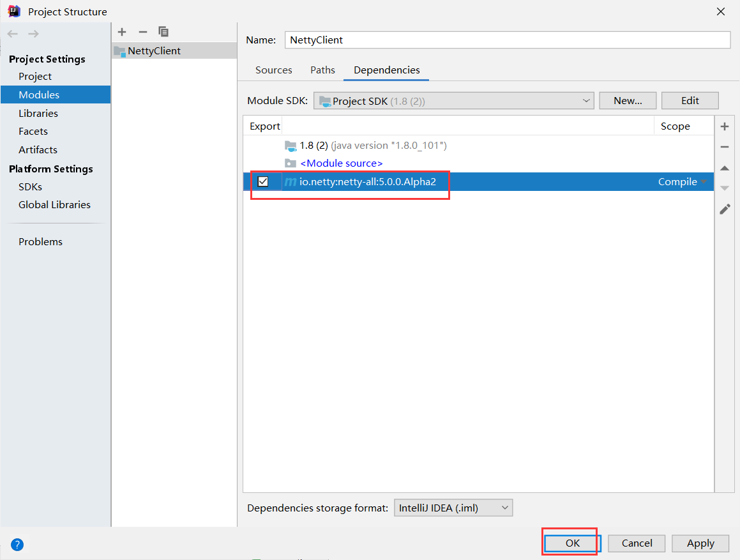Toggle the export checkbox for netty-all
The width and height of the screenshot is (740, 560).
point(263,182)
